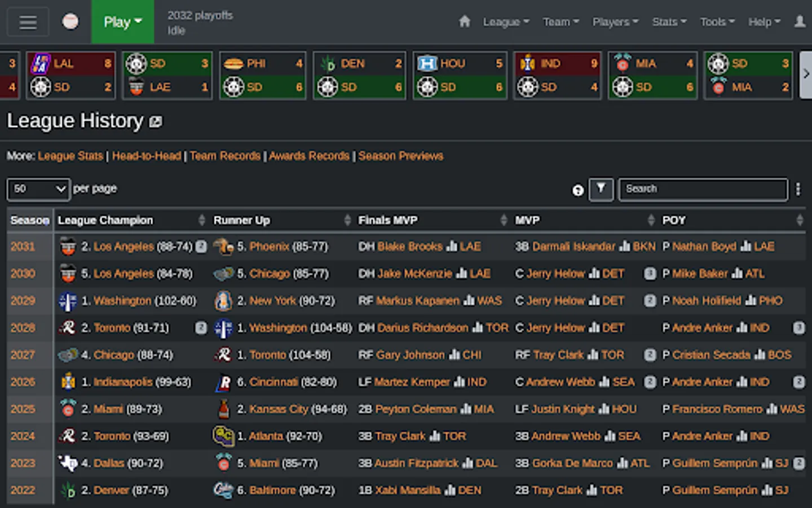Open the League menu
Screen dimensions: 812x508
click(506, 22)
